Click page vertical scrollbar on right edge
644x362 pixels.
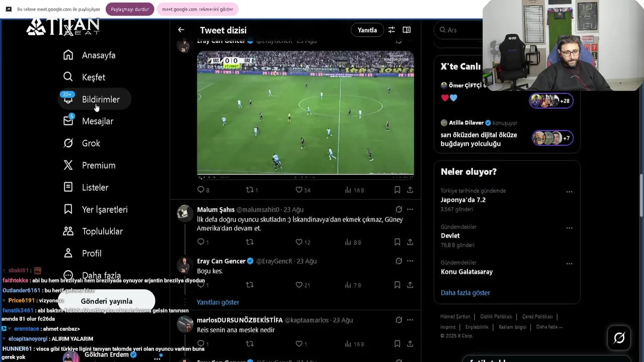click(x=641, y=196)
